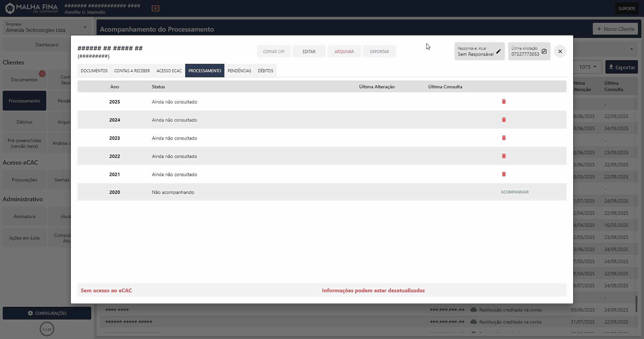Click the ARQUIVAR button

(x=344, y=51)
